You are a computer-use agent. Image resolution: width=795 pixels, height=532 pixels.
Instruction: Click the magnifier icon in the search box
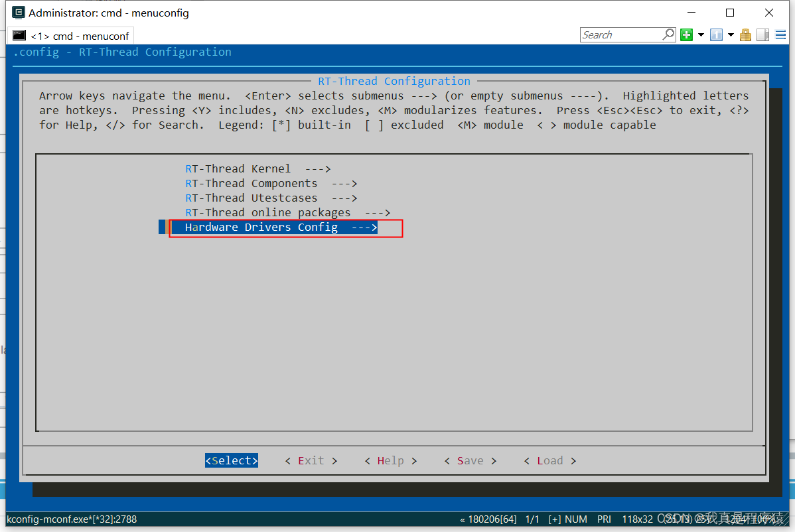click(x=669, y=34)
